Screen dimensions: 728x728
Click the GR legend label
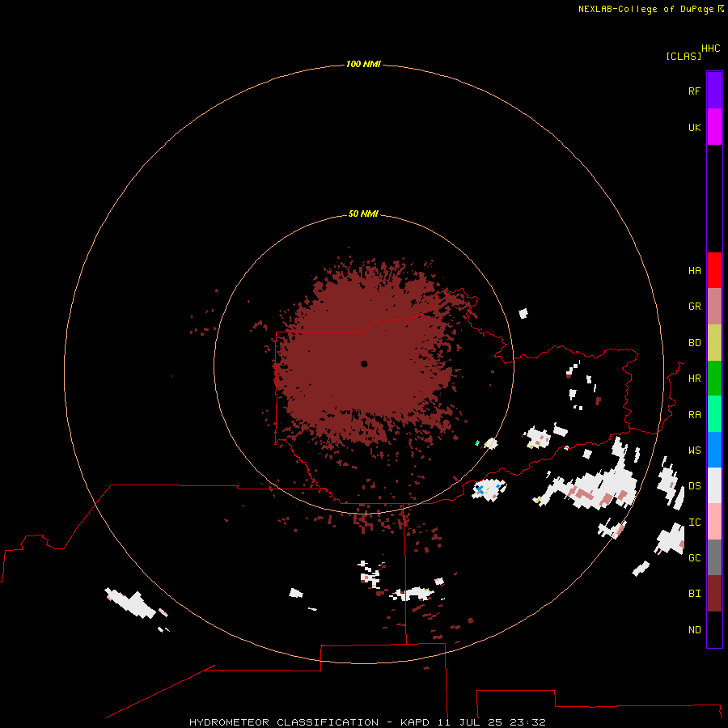(694, 307)
